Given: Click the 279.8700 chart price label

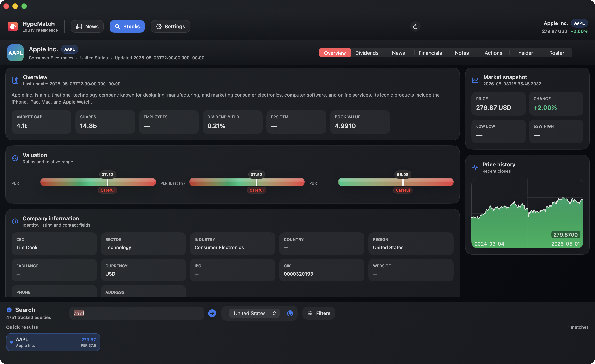Looking at the screenshot, I should [x=565, y=234].
